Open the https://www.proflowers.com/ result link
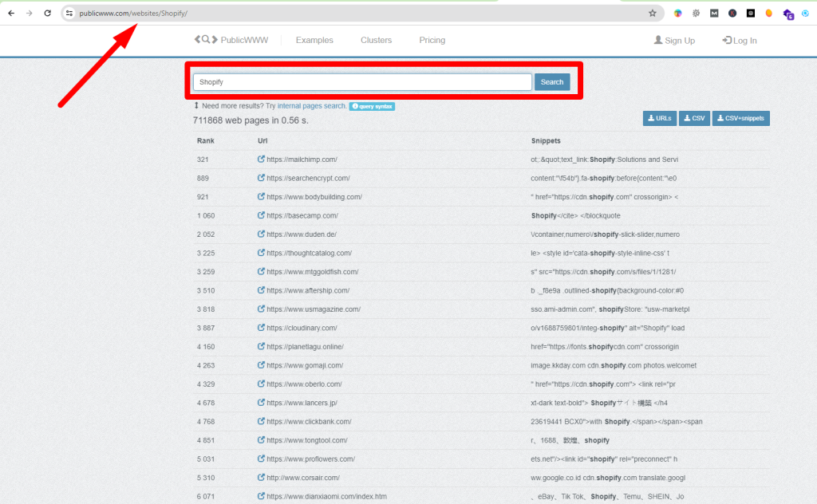 point(310,459)
